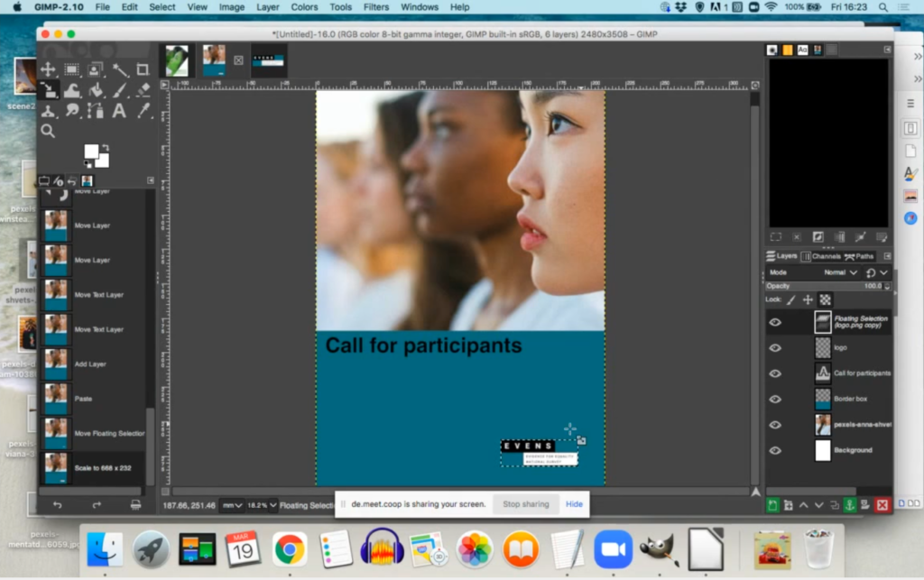924x580 pixels.
Task: Open Layers dock configure tab menu
Action: point(888,256)
